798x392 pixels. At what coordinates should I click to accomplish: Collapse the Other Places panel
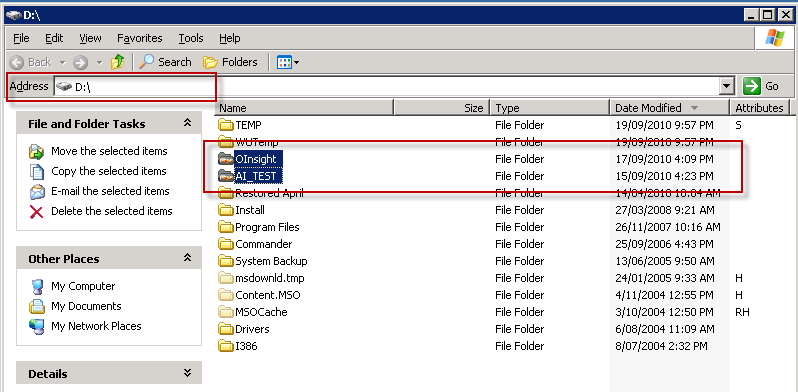[187, 258]
